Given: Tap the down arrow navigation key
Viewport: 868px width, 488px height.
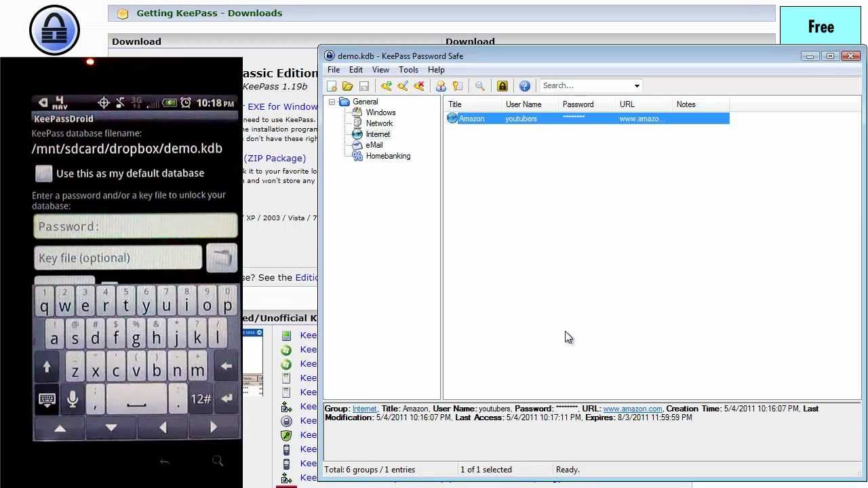Looking at the screenshot, I should point(111,428).
